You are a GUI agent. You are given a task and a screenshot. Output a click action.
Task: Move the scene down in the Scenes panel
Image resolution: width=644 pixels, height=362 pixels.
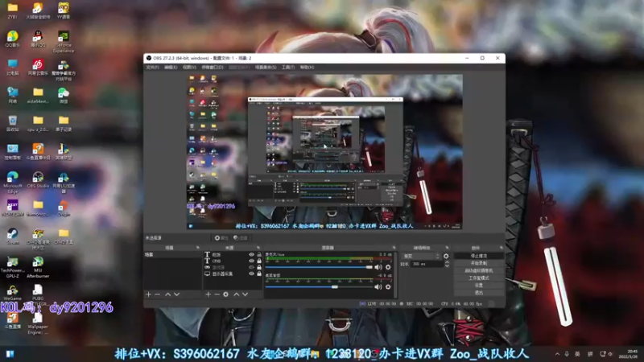[176, 294]
